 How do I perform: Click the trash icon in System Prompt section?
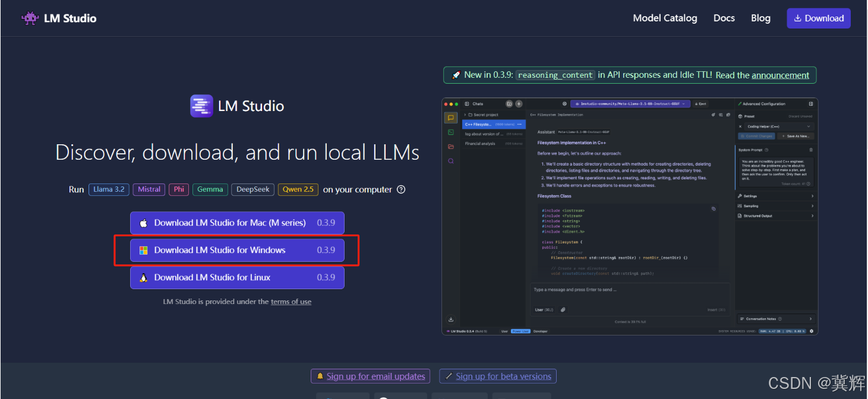[x=811, y=150]
